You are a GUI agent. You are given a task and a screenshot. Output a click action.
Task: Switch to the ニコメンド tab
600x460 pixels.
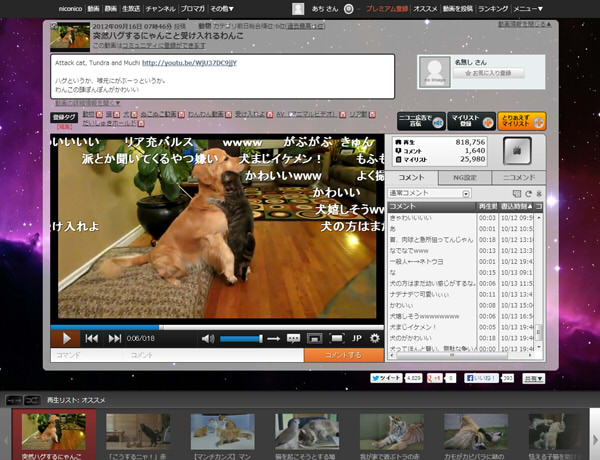click(x=519, y=178)
